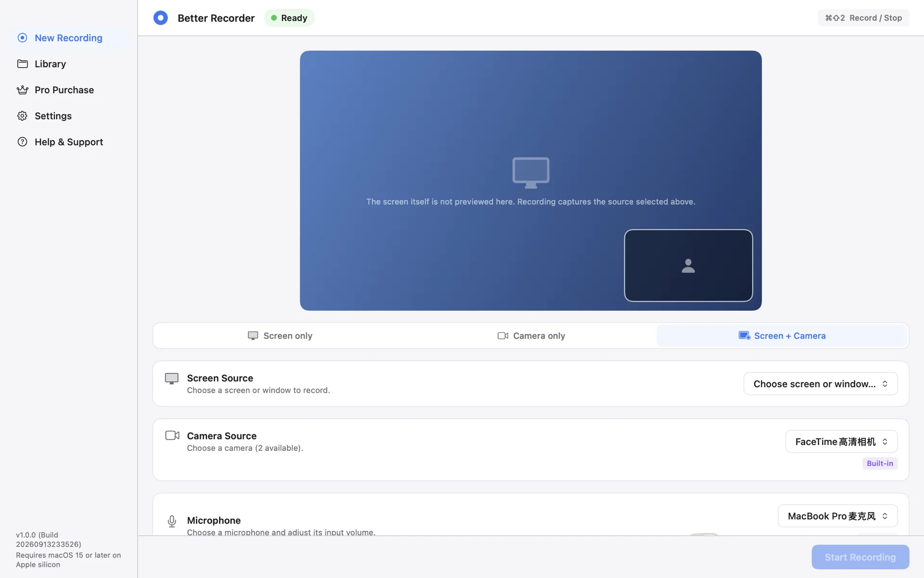The image size is (924, 578).
Task: Click 'Choose a screen or window to record.' text
Action: coord(258,390)
